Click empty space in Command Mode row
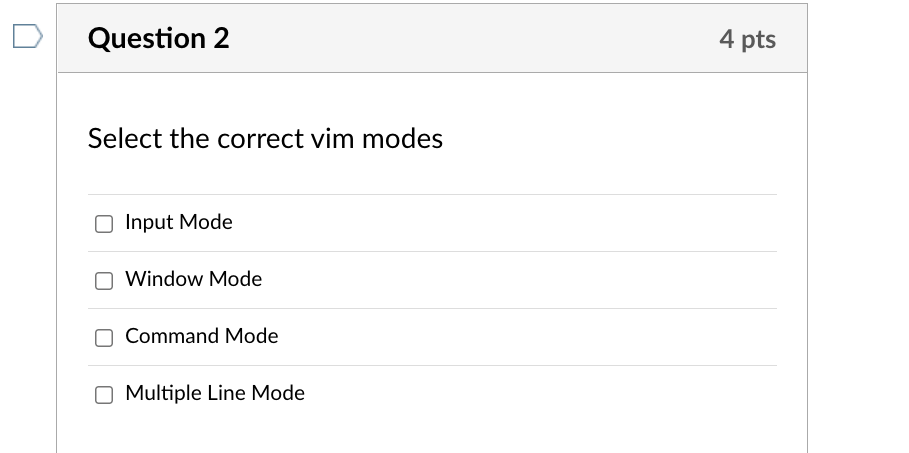 tap(528, 337)
